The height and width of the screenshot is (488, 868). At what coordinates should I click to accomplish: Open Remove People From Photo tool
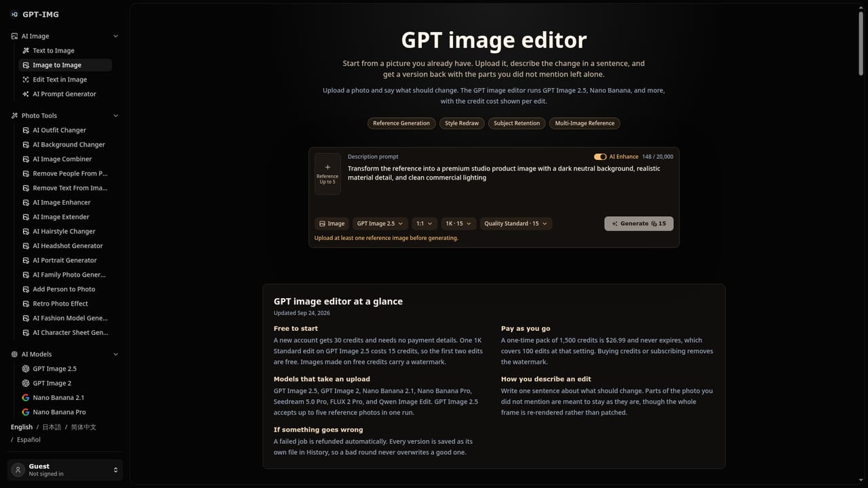(65, 174)
